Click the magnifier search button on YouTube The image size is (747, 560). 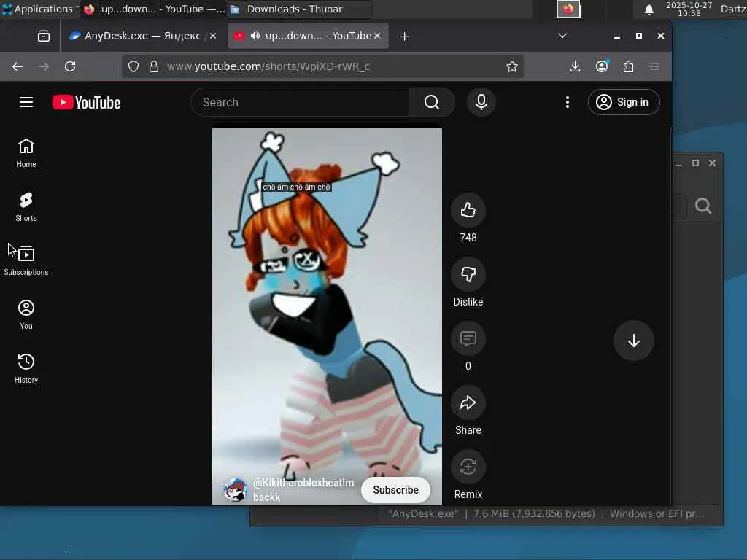[x=432, y=102]
